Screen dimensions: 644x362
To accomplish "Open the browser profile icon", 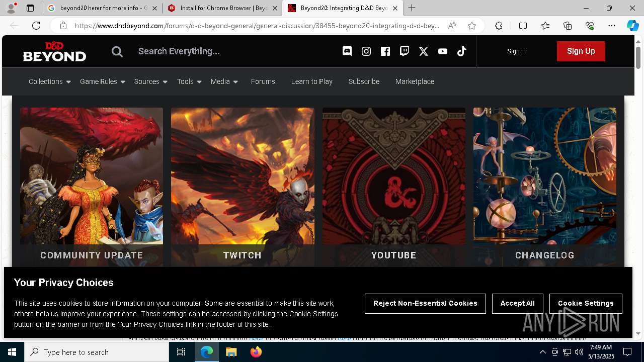I will (11, 8).
